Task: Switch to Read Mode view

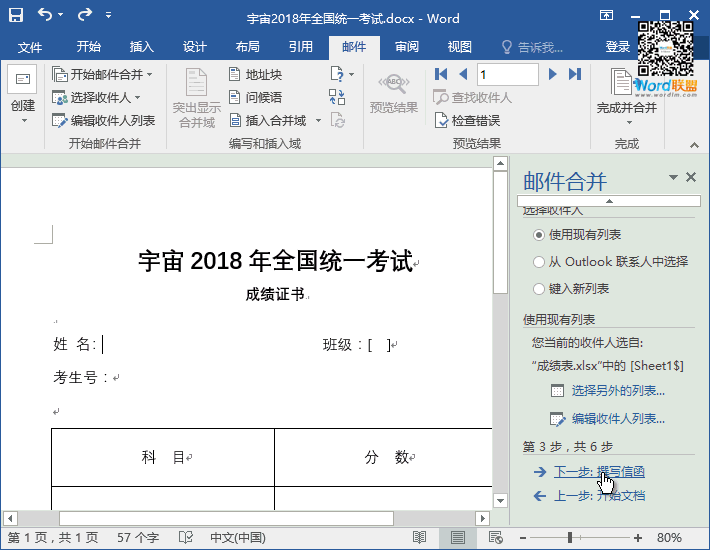Action: click(x=419, y=538)
